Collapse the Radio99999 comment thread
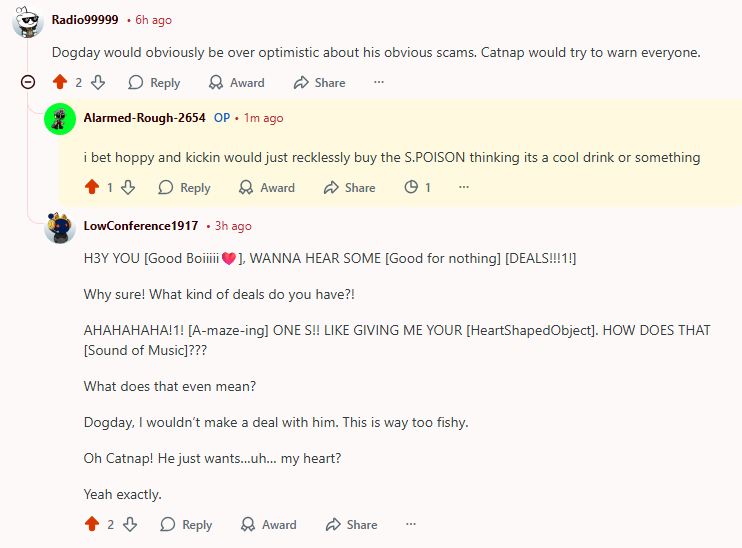 28,83
